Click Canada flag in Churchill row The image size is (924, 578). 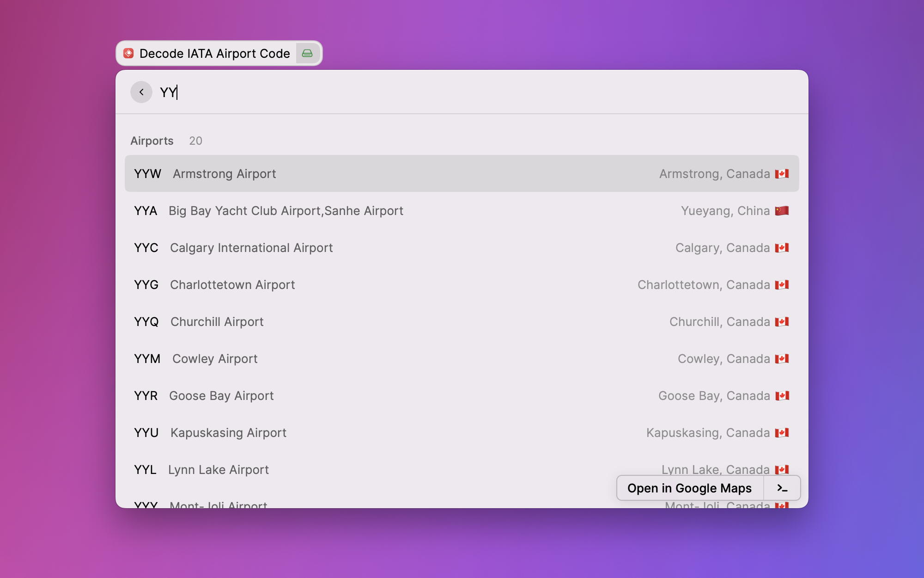coord(782,322)
